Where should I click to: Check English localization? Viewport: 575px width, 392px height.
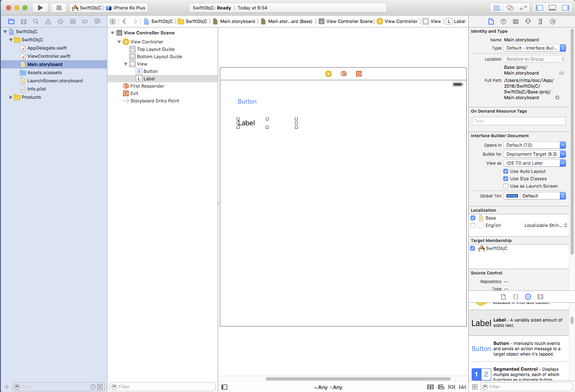point(473,225)
